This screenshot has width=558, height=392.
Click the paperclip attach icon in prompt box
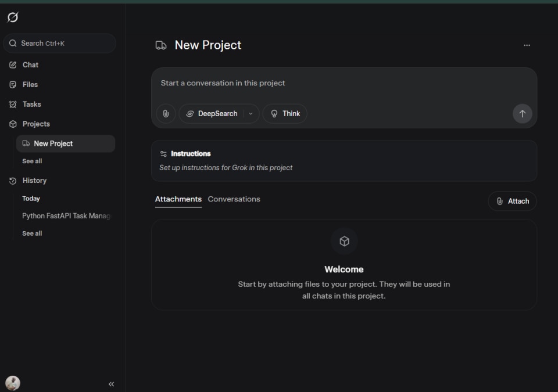pyautogui.click(x=166, y=114)
